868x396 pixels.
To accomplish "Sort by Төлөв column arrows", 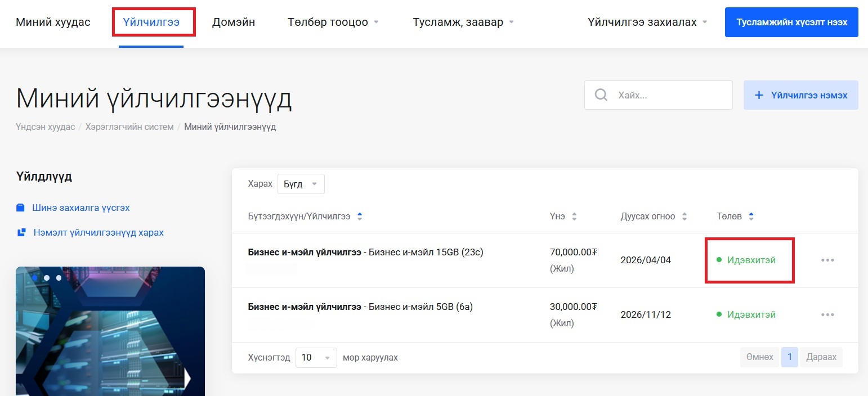I will pos(751,217).
